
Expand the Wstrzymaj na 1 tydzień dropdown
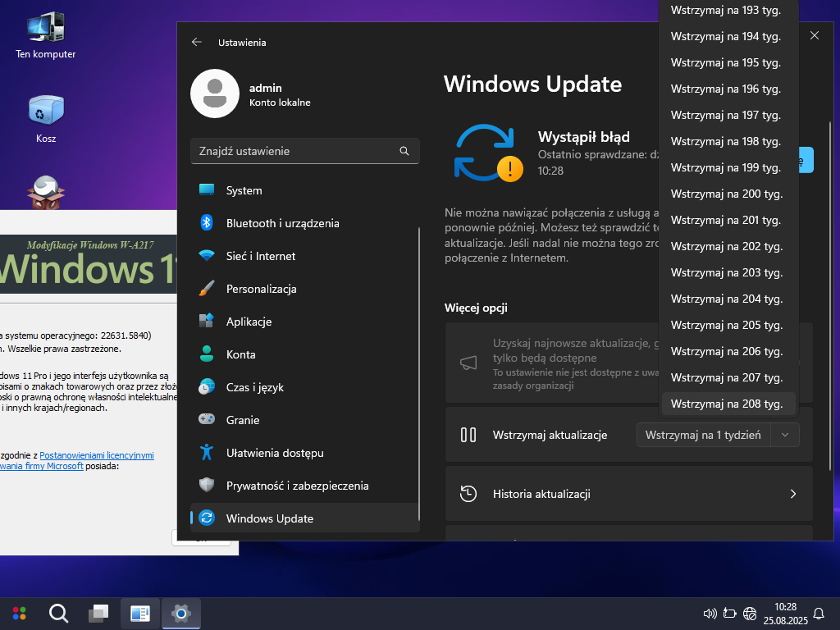pos(786,435)
